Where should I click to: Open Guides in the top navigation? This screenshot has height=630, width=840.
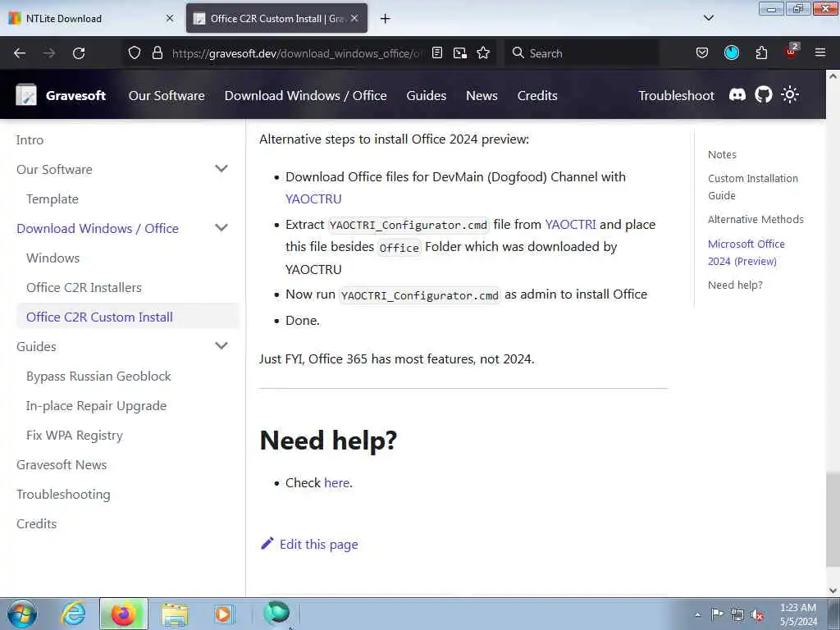tap(426, 95)
